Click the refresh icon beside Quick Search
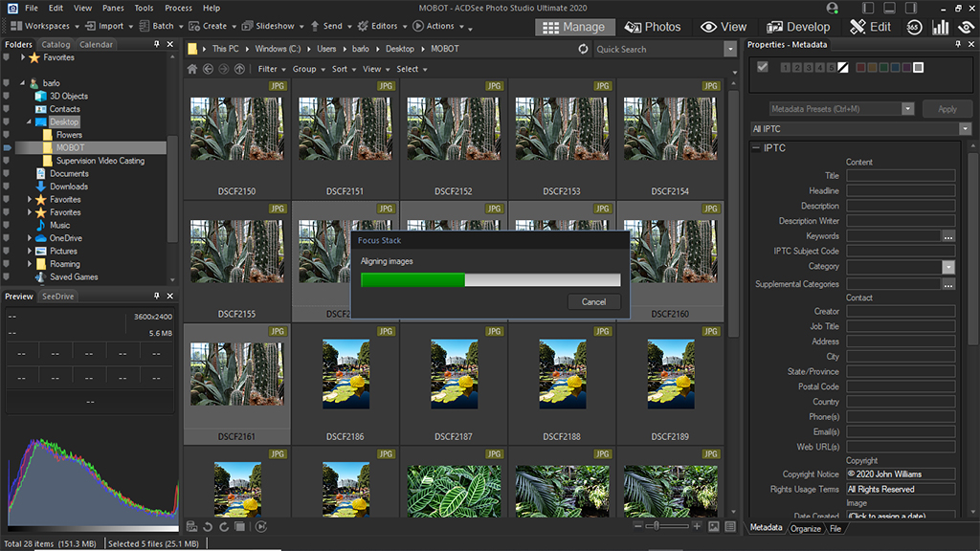 584,49
